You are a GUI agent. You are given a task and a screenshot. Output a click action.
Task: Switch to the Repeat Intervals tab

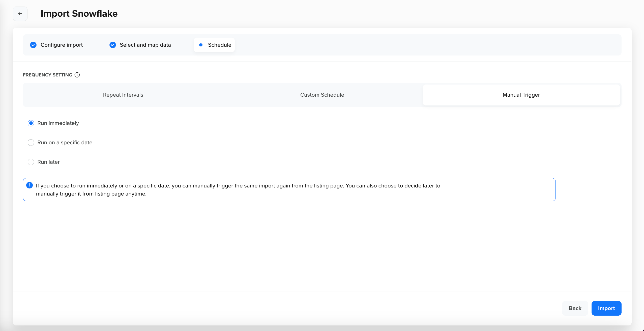click(x=123, y=95)
